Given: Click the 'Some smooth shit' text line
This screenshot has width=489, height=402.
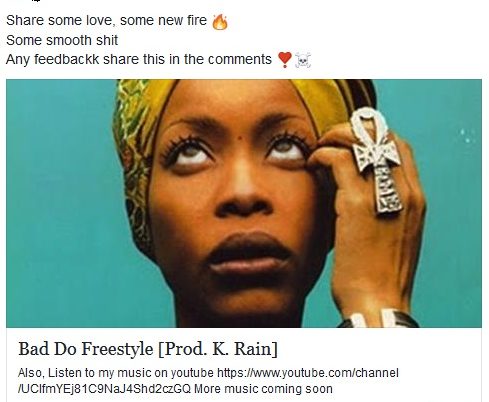Looking at the screenshot, I should click(x=62, y=40).
